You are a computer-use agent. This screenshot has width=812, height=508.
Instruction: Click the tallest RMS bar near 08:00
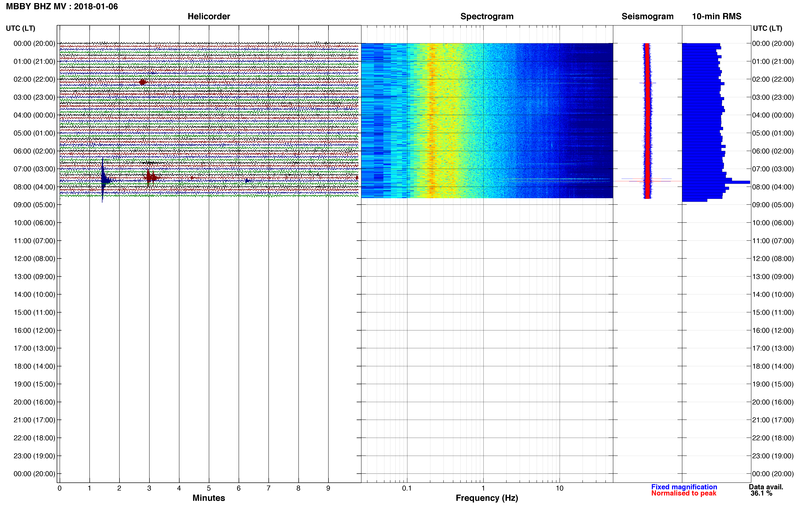point(716,182)
